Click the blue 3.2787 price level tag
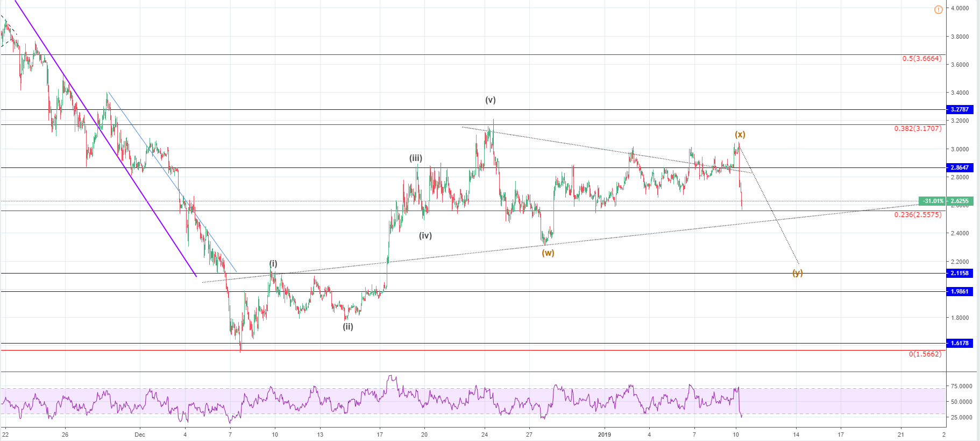Image resolution: width=980 pixels, height=441 pixels. click(x=960, y=109)
